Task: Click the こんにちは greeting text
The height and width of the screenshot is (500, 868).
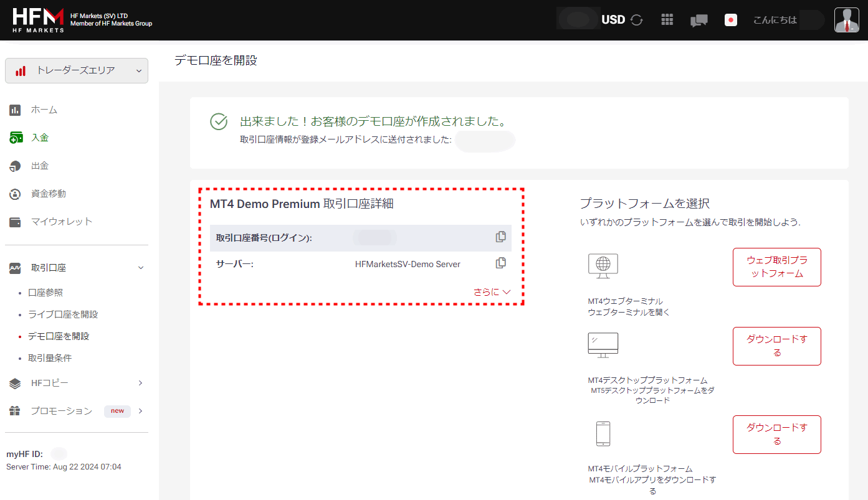Action: (x=775, y=20)
